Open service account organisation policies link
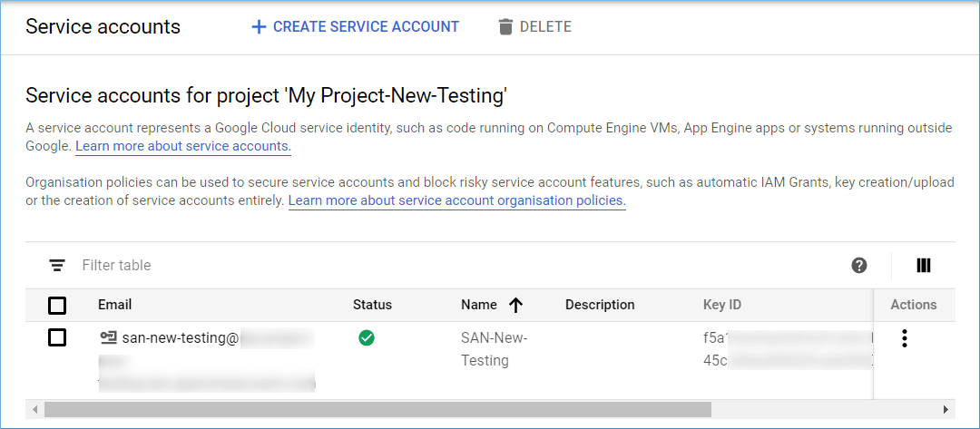Image resolution: width=980 pixels, height=429 pixels. coord(456,201)
